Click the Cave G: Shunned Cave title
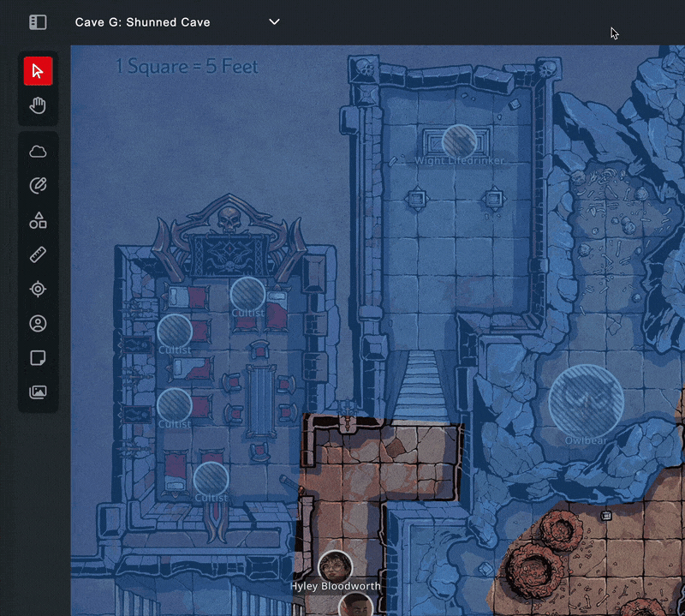The width and height of the screenshot is (685, 616). (142, 22)
